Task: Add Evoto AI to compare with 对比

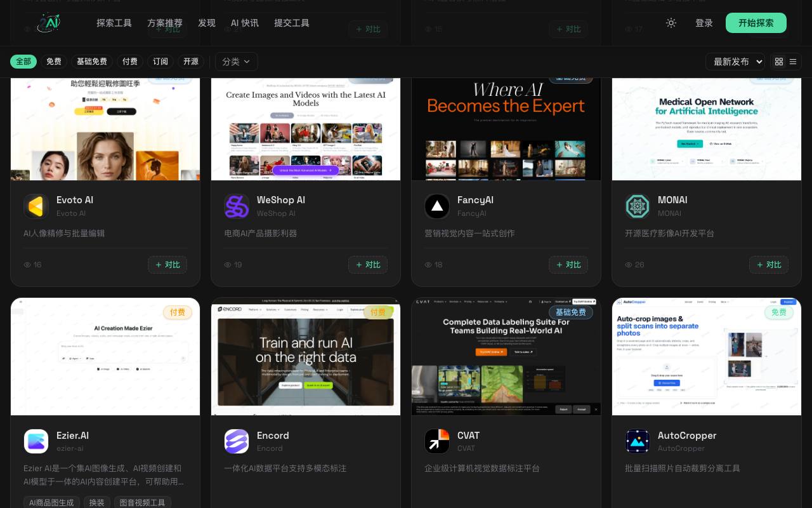Action: [167, 265]
